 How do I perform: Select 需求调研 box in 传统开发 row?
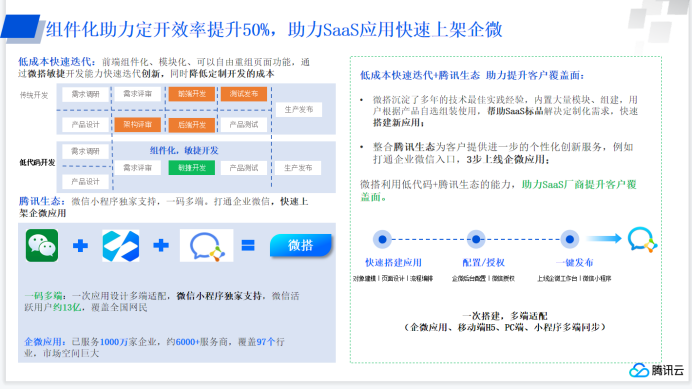pyautogui.click(x=86, y=94)
